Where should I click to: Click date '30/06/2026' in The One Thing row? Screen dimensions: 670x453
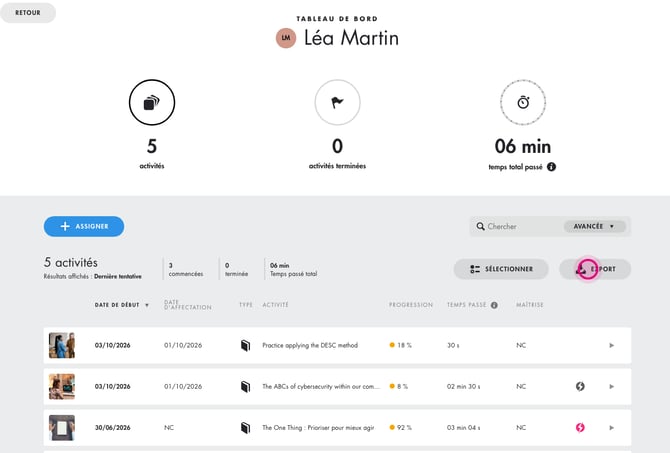pyautogui.click(x=112, y=427)
